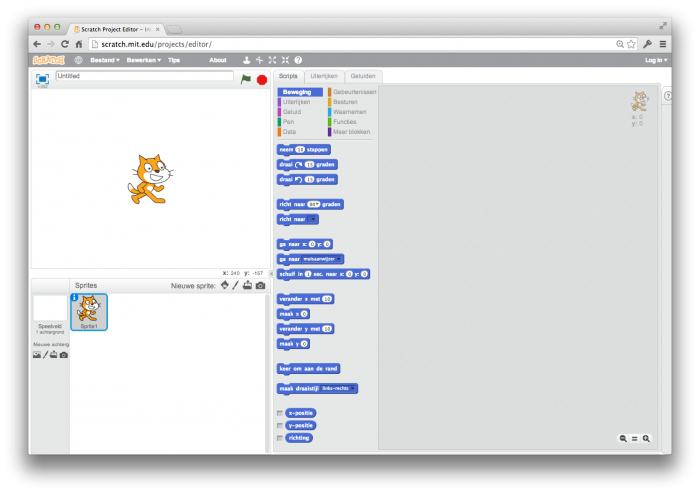Select the Shrink sprite tool
Viewport: 700px width, 494px height.
click(285, 60)
